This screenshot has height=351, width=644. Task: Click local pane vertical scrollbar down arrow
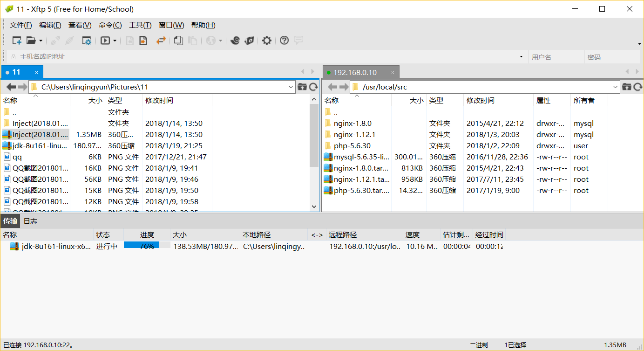coord(314,206)
